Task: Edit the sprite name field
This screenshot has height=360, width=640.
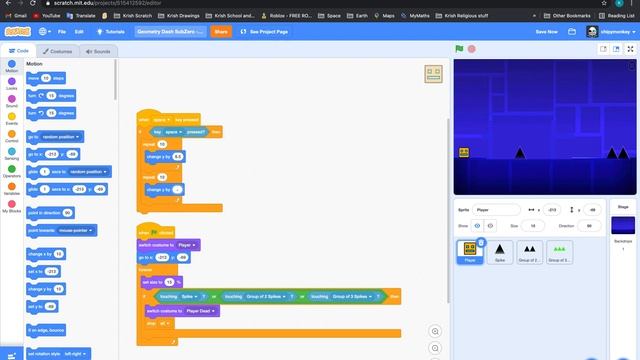Action: [496, 210]
